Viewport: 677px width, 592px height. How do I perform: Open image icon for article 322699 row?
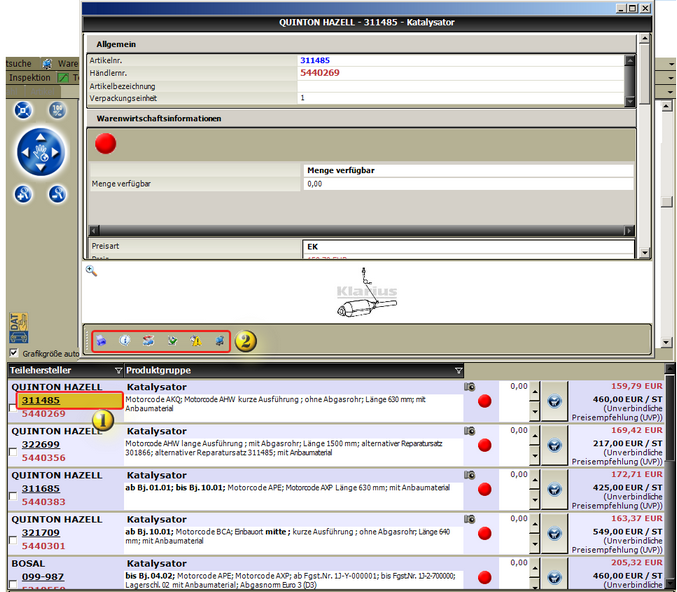click(x=470, y=431)
